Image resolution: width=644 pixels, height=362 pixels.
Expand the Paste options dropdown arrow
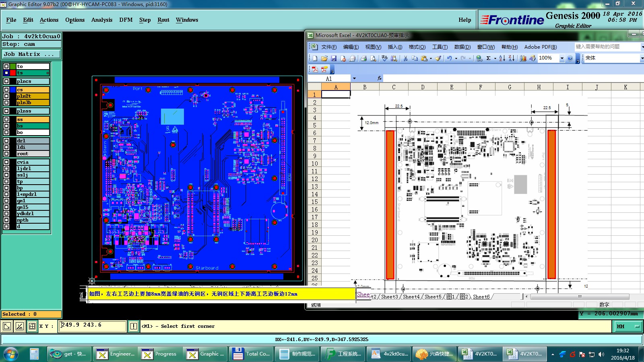click(x=431, y=58)
